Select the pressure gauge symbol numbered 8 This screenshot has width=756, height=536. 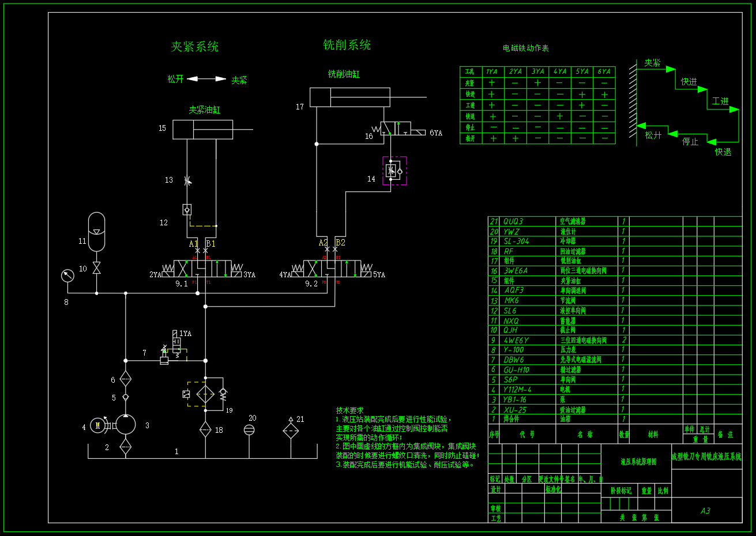[67, 275]
